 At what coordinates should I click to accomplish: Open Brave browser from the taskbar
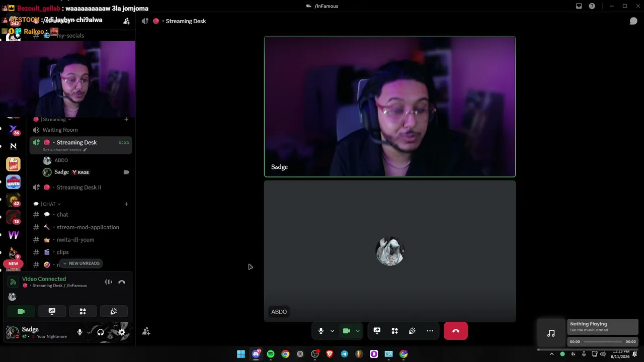pyautogui.click(x=330, y=354)
